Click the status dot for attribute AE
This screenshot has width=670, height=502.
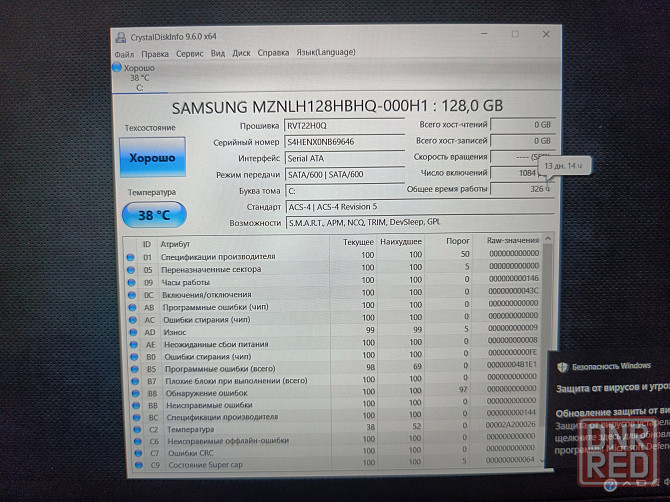click(x=134, y=344)
